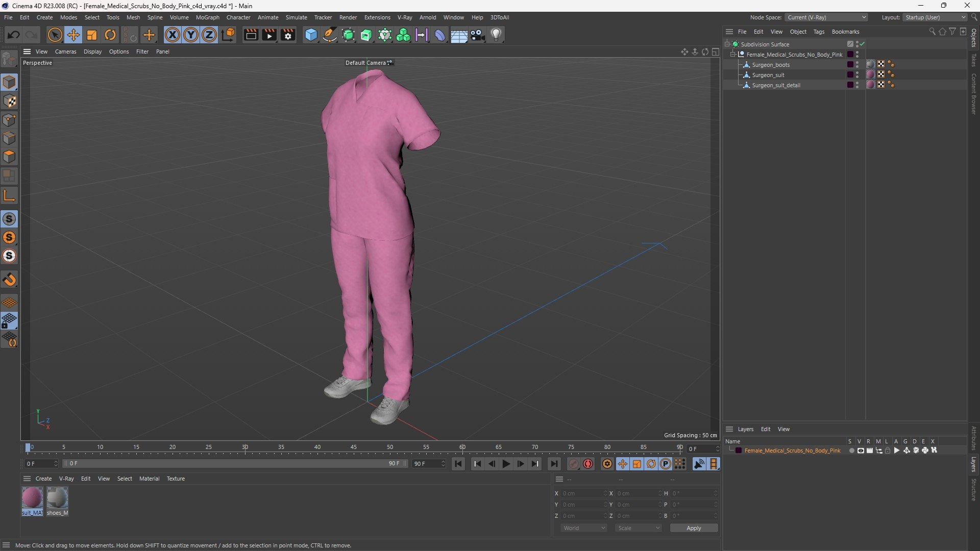Open World coordinate dropdown
The width and height of the screenshot is (980, 551).
tap(583, 528)
